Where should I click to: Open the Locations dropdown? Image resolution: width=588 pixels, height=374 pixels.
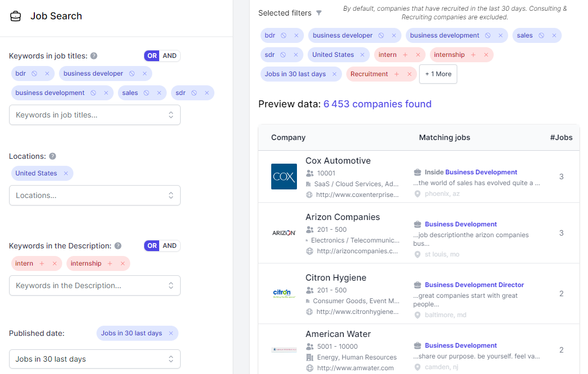click(95, 195)
